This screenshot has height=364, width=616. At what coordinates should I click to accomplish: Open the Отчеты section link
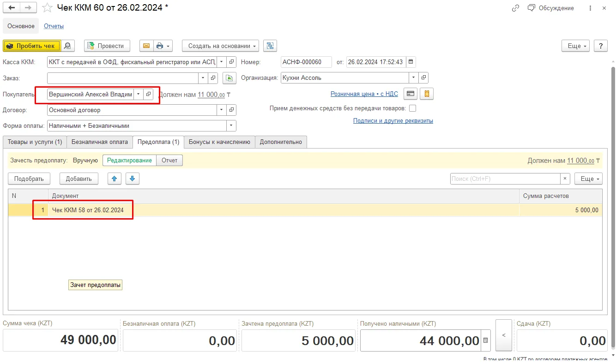click(54, 26)
